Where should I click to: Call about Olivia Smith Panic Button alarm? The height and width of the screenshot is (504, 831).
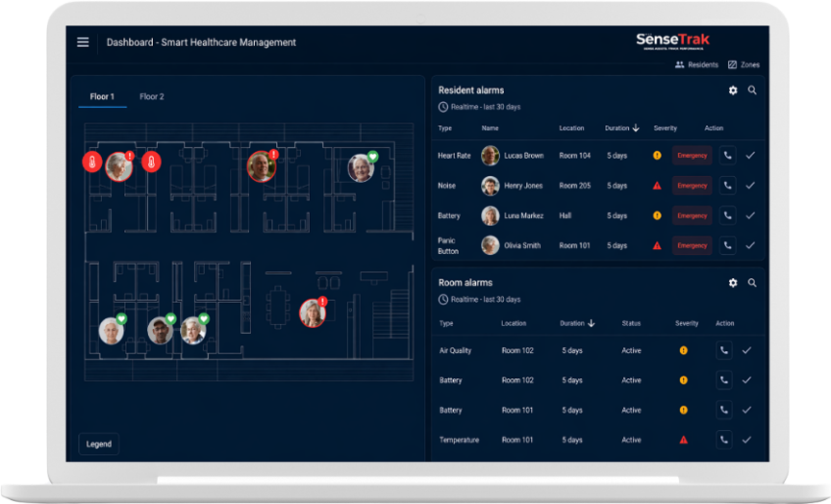pyautogui.click(x=728, y=245)
